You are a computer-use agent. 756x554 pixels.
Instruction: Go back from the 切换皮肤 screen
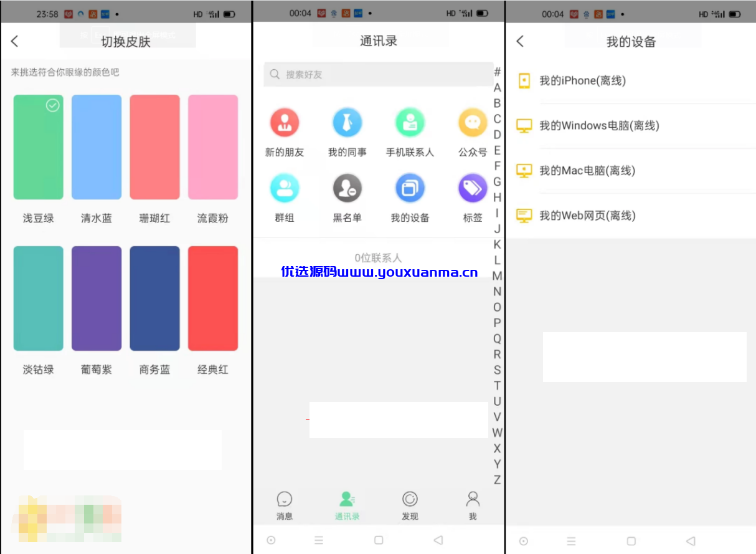(x=15, y=41)
